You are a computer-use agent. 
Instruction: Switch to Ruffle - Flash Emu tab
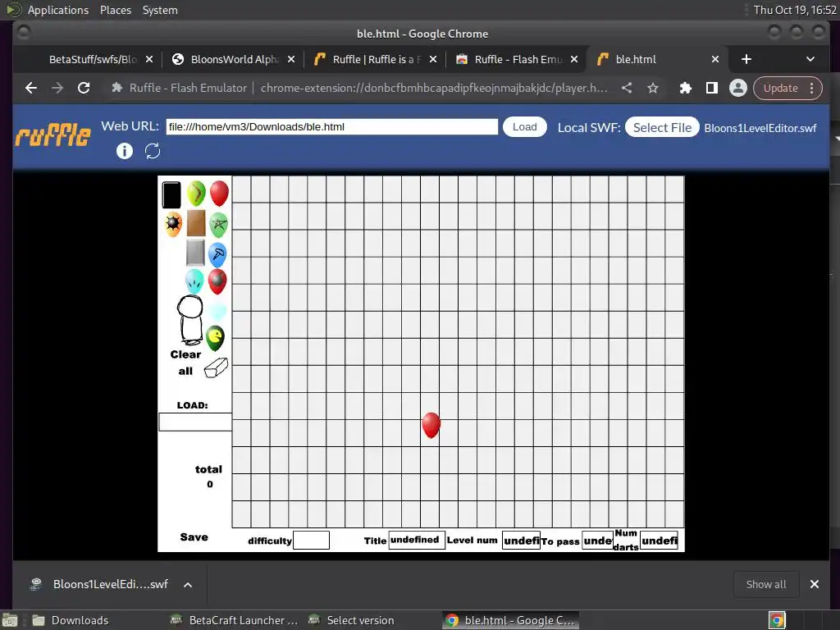(518, 59)
